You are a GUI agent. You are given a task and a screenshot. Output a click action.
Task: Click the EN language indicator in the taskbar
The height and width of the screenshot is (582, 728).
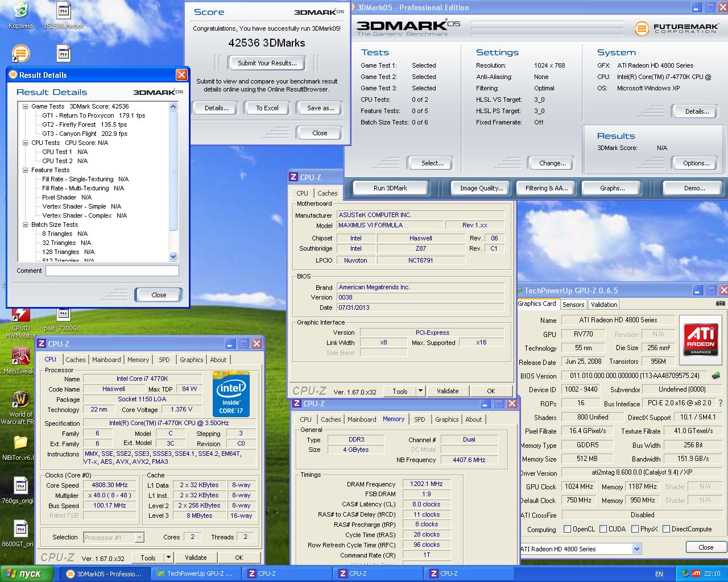point(659,574)
